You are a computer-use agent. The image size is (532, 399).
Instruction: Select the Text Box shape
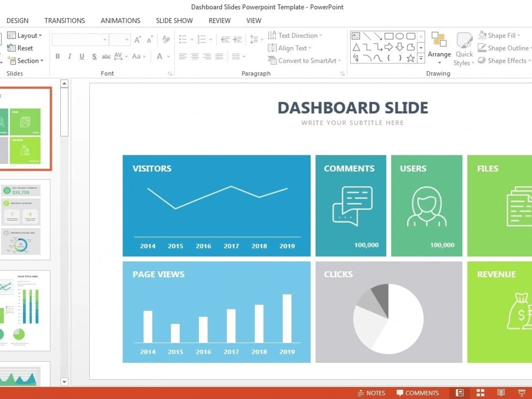[x=356, y=36]
